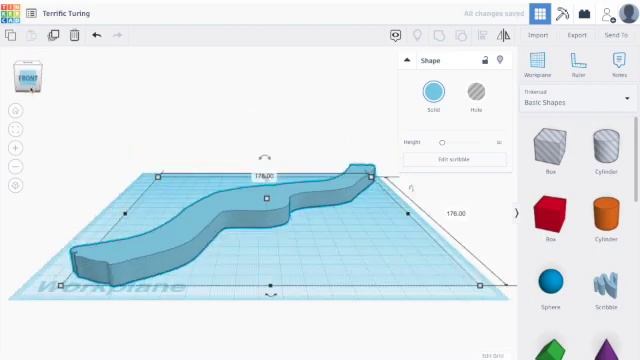Select the Workplane tool
Viewport: 640px width, 360px height.
(x=538, y=64)
